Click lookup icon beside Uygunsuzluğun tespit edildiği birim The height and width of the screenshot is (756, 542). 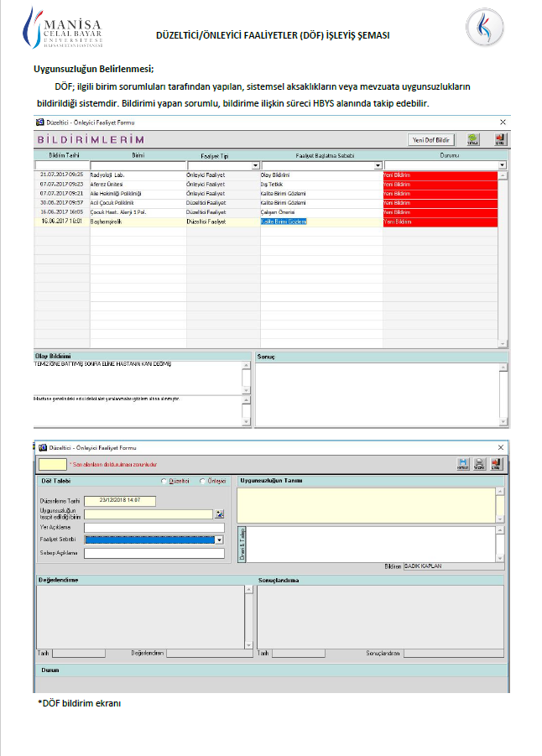[220, 514]
